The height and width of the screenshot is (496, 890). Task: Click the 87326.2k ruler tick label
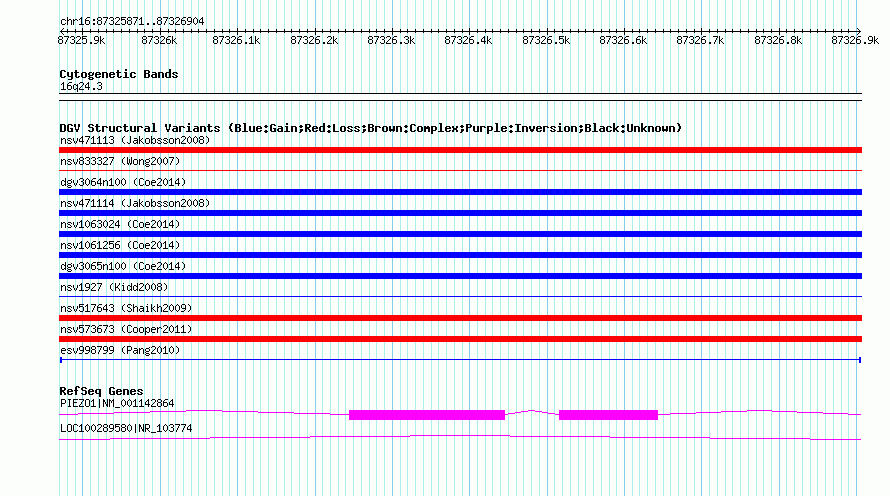tap(314, 41)
